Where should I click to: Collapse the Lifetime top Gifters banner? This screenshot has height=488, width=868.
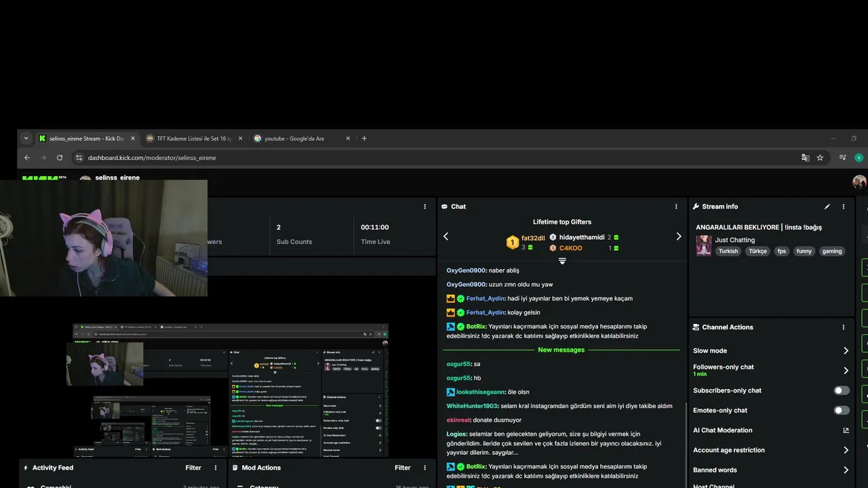click(x=562, y=261)
